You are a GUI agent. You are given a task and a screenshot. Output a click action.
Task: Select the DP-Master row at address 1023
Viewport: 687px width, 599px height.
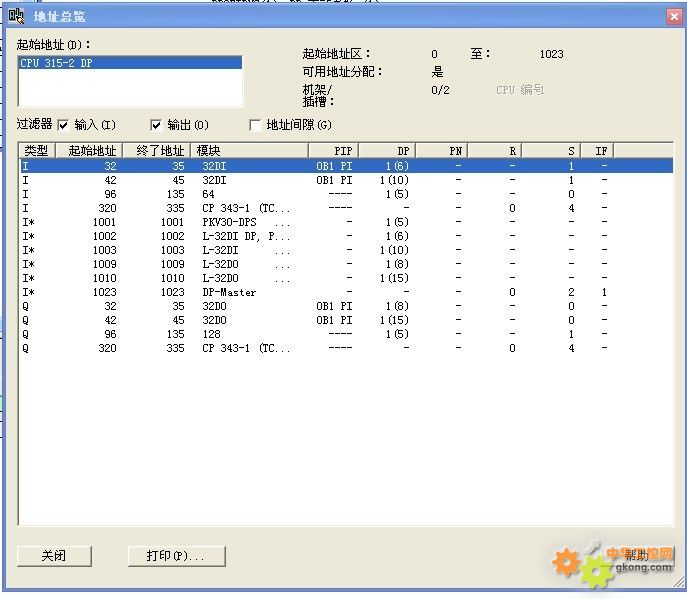point(229,292)
